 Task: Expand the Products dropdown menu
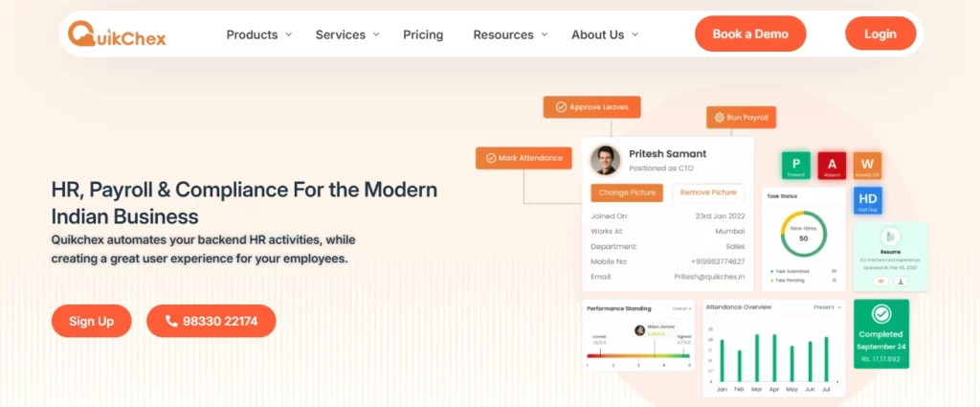coord(258,34)
